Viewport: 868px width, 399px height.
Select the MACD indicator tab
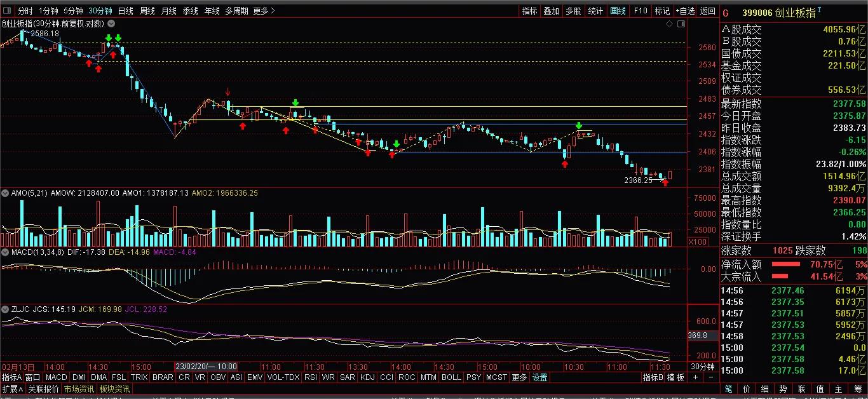(56, 377)
